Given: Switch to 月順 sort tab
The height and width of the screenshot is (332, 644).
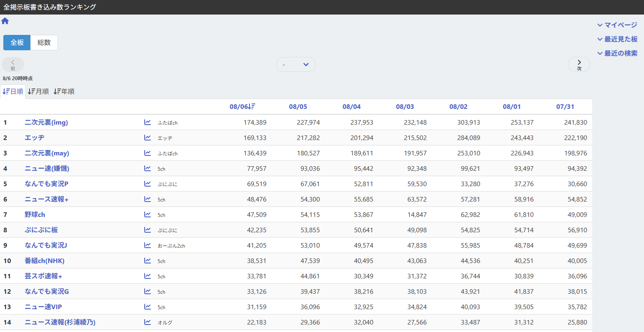Looking at the screenshot, I should click(38, 91).
